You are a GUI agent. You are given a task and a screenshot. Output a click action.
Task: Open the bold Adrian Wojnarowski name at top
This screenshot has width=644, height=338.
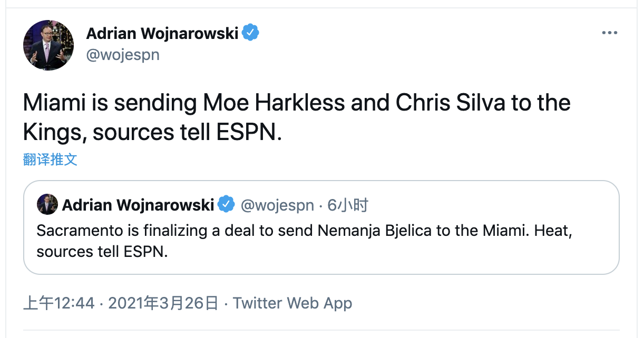click(163, 33)
